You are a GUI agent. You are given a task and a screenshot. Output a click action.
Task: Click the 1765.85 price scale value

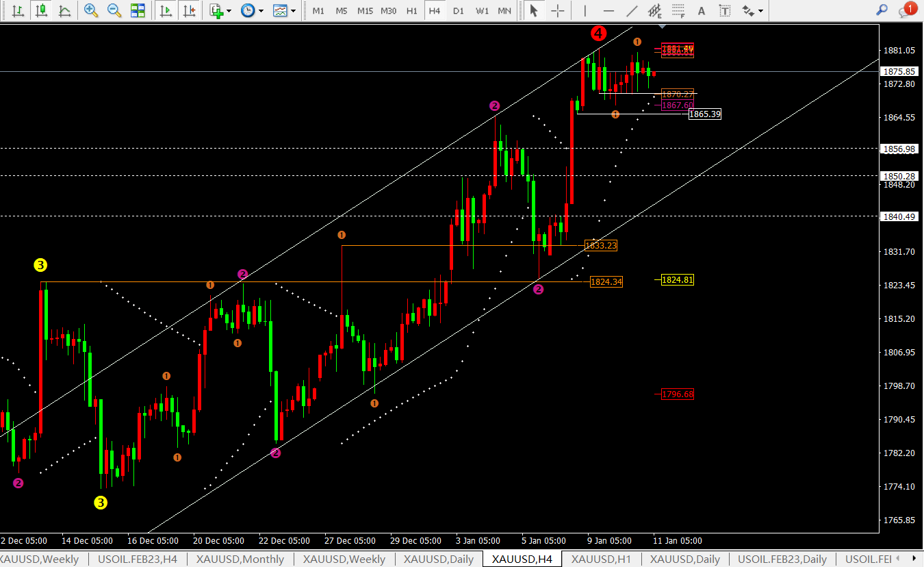click(900, 520)
